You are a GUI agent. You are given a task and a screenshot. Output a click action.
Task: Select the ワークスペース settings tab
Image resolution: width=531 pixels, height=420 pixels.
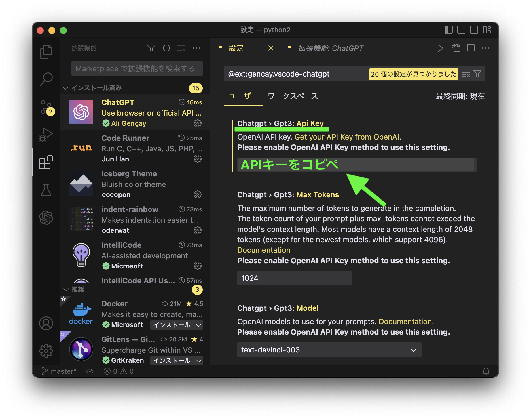coord(293,96)
